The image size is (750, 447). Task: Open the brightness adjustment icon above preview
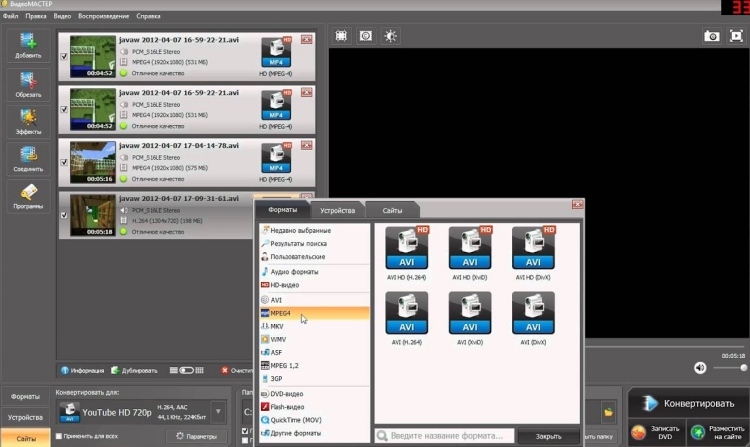pyautogui.click(x=390, y=36)
